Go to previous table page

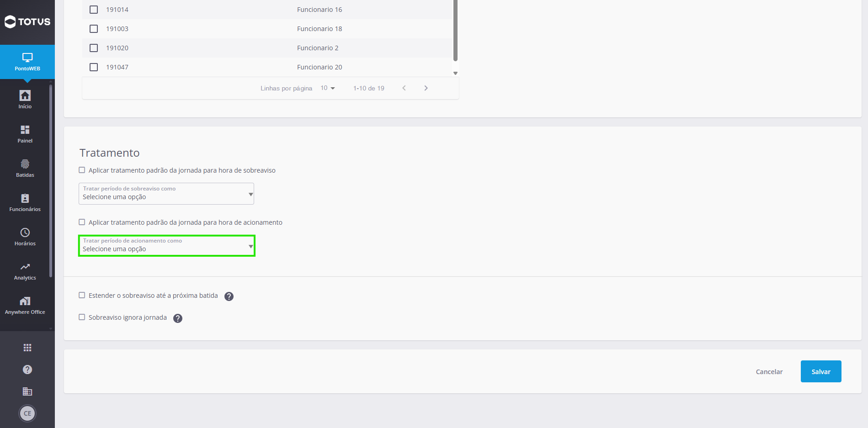point(404,88)
